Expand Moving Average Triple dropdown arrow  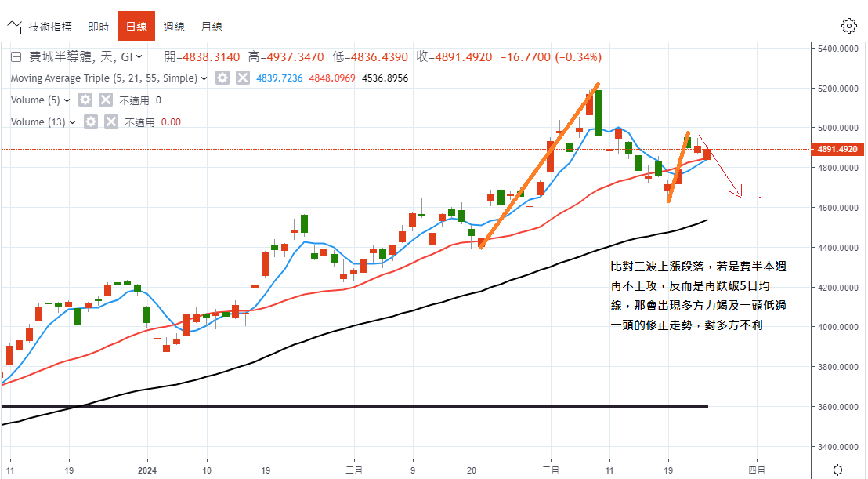(x=204, y=78)
